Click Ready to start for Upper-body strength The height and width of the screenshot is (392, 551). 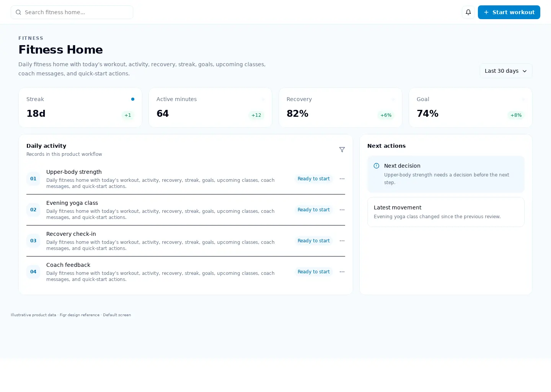314,179
